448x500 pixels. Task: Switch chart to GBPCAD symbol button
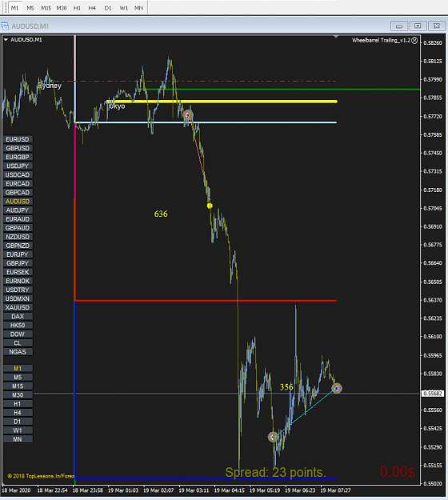18,193
